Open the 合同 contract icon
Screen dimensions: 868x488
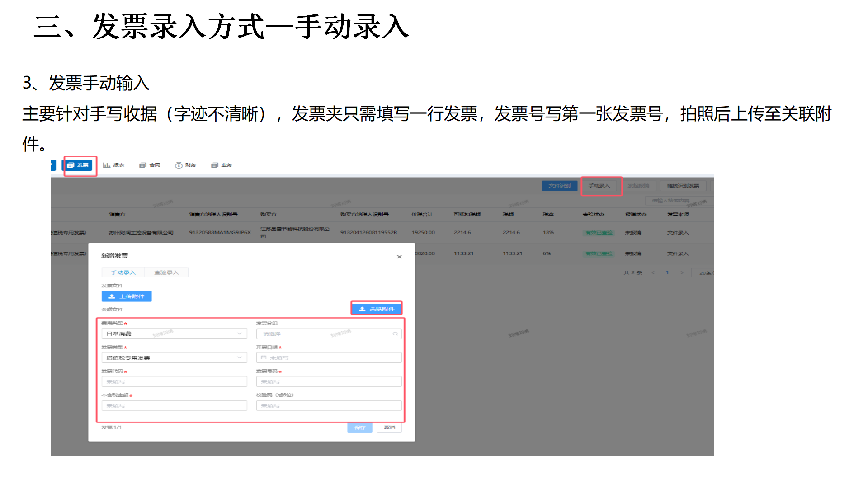pyautogui.click(x=142, y=165)
